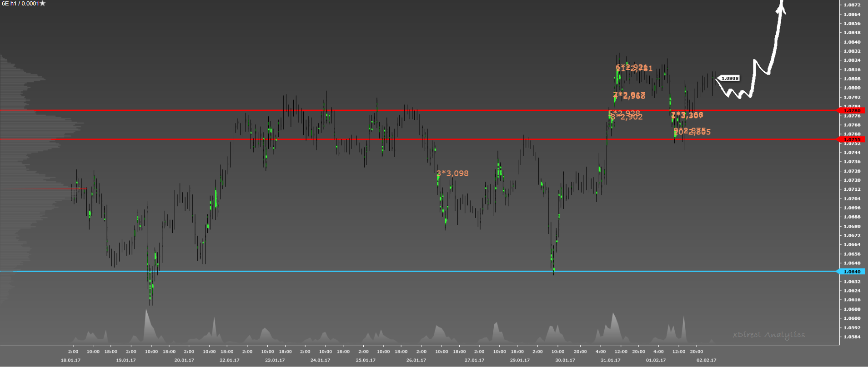Select the blue 1.0640 price level marker
The width and height of the screenshot is (868, 367).
pos(852,272)
